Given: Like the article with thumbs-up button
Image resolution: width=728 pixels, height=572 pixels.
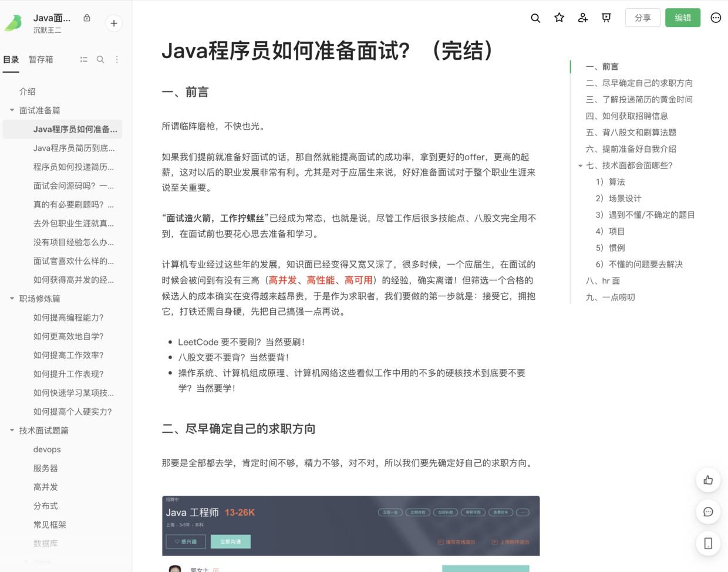Looking at the screenshot, I should [708, 480].
